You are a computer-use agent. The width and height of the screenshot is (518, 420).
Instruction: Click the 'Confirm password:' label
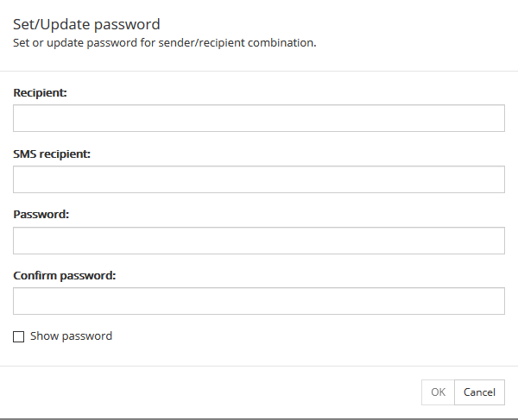point(65,276)
